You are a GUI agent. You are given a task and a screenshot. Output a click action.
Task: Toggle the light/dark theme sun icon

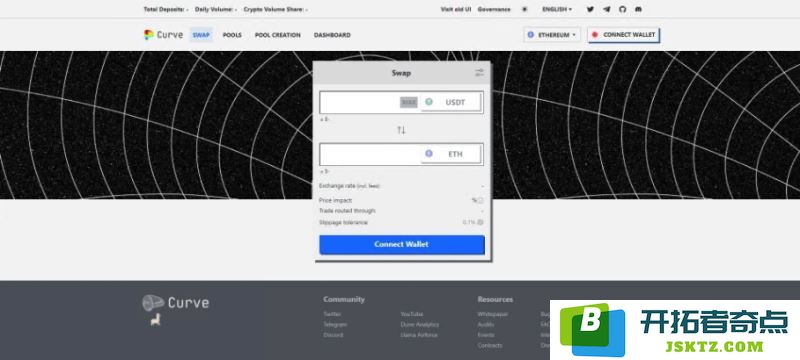click(524, 9)
